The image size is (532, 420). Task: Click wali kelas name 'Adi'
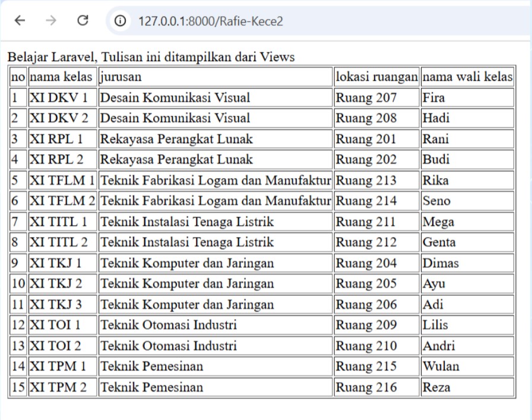(x=433, y=305)
